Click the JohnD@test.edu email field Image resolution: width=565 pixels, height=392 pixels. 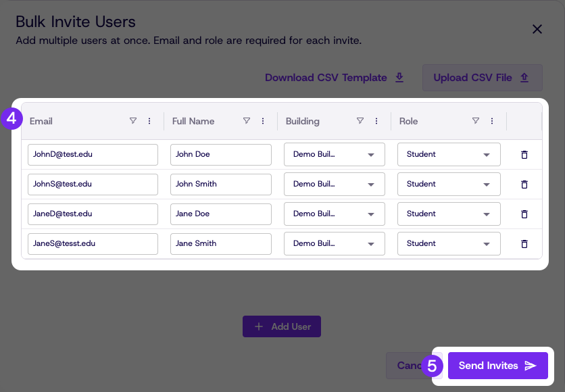point(93,155)
